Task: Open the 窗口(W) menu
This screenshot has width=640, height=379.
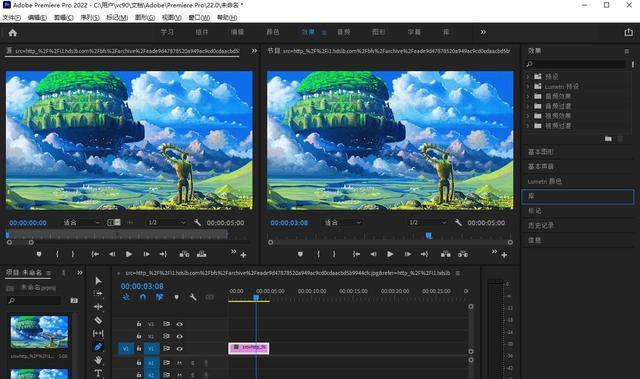Action: (199, 18)
